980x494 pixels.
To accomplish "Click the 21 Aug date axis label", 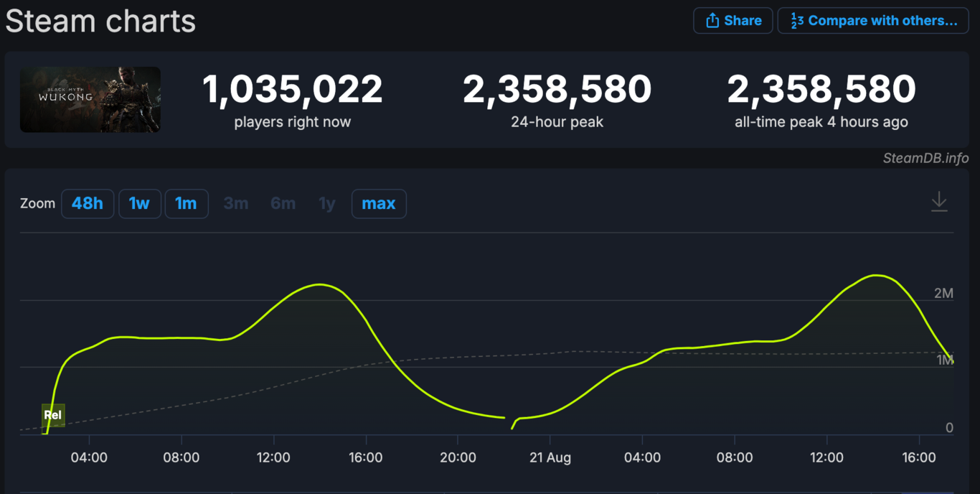I will point(550,457).
